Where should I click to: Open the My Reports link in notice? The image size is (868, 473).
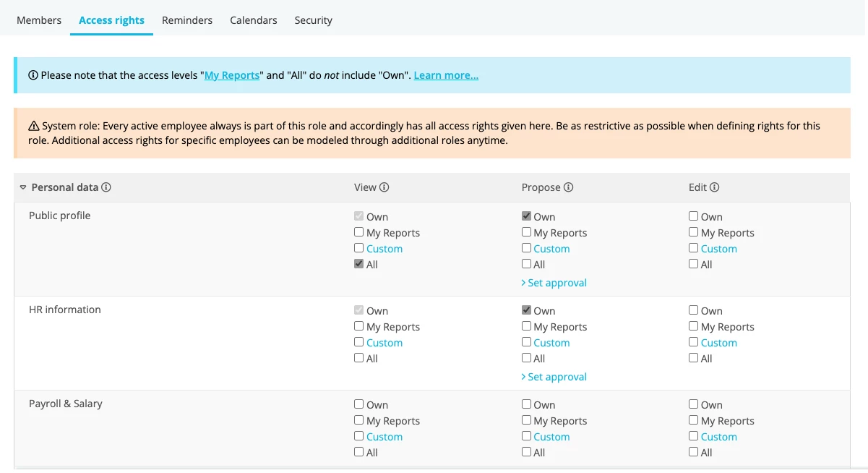coord(232,75)
